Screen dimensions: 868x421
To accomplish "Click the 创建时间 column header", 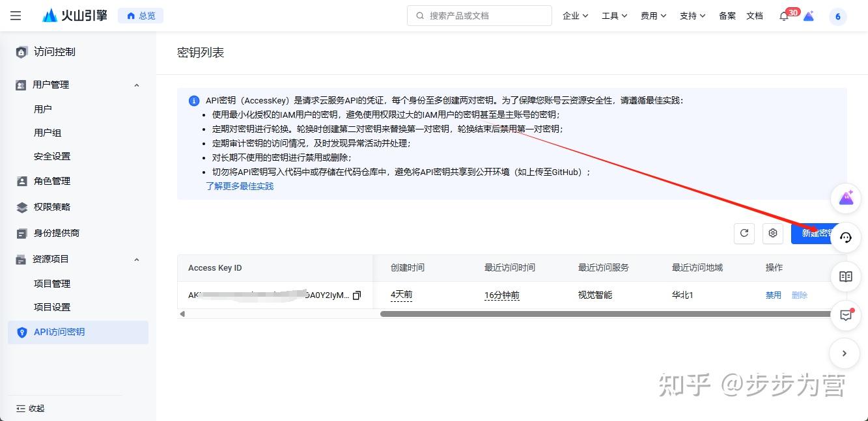I will (x=408, y=268).
